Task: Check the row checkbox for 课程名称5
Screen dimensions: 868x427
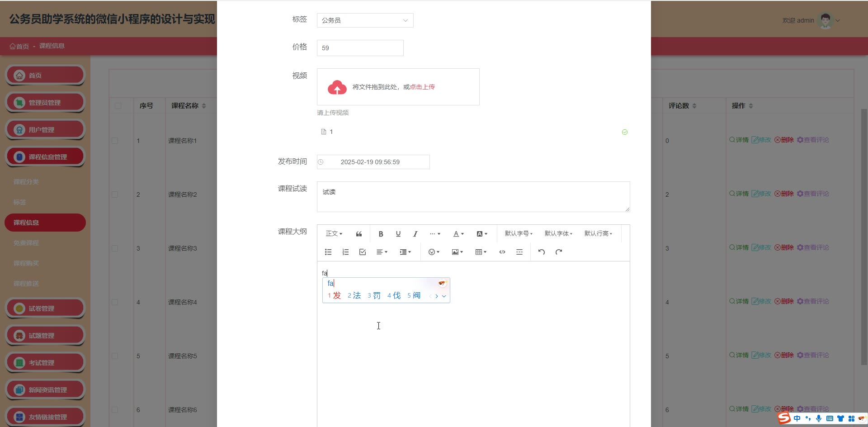Action: (115, 356)
